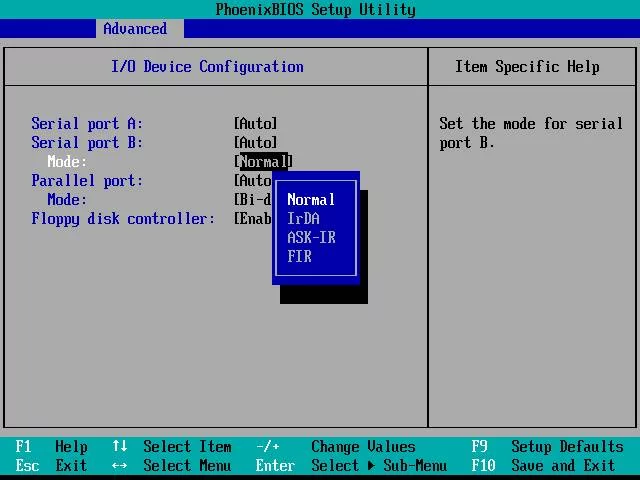
Task: Click the serial port B help text
Action: click(531, 133)
